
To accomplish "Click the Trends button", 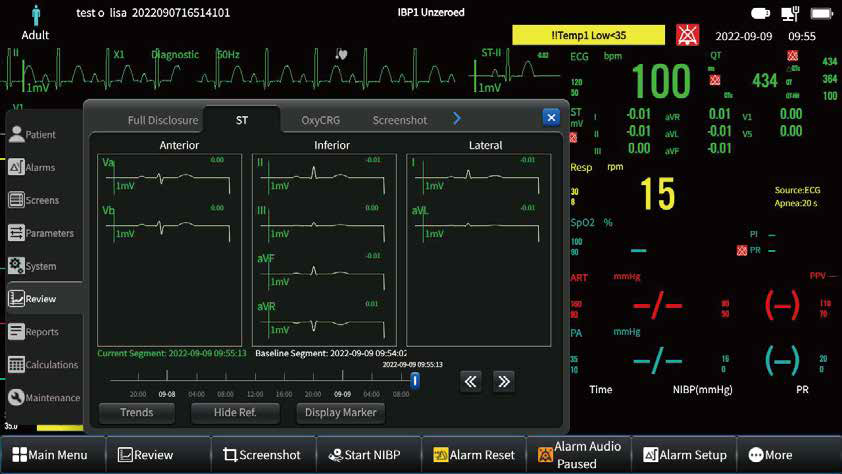I will click(x=137, y=412).
